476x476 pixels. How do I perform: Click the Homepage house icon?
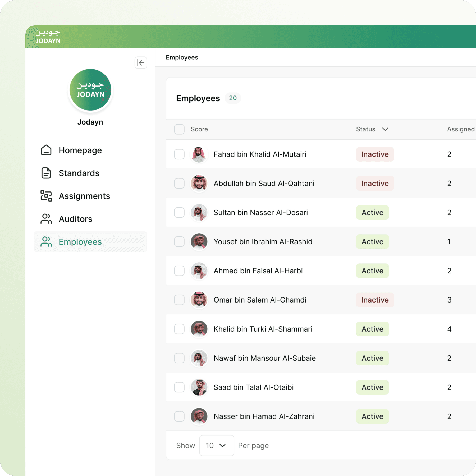[46, 150]
